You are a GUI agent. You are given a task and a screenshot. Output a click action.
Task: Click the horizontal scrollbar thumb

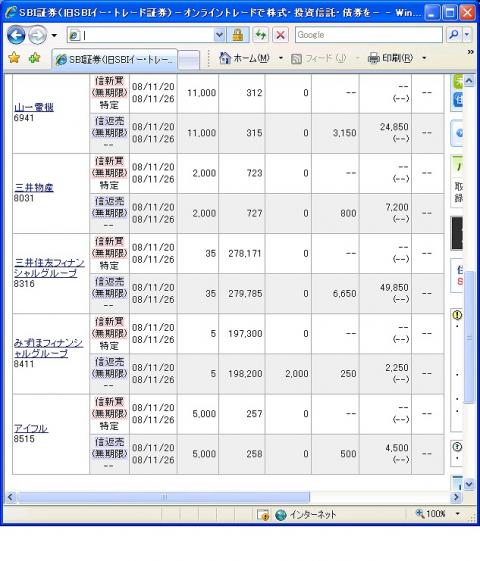click(164, 497)
